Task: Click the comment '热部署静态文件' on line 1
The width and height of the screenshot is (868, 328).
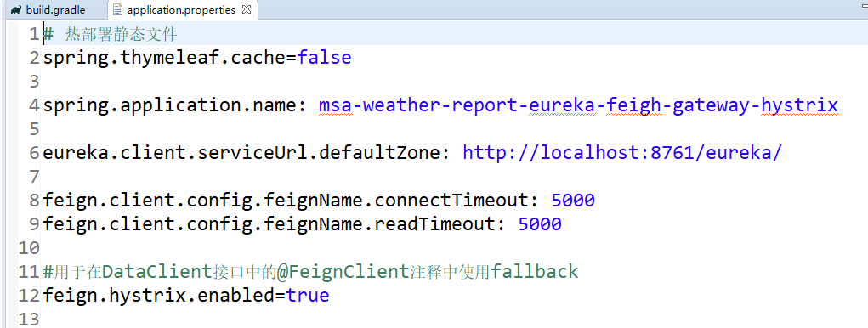Action: 121,35
